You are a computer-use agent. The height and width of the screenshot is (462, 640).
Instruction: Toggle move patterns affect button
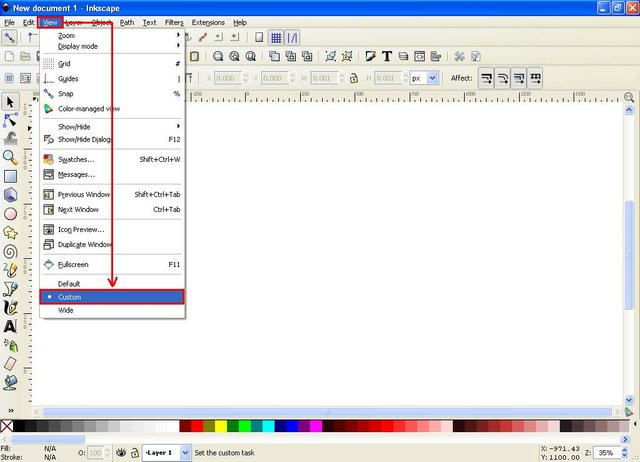[x=535, y=78]
